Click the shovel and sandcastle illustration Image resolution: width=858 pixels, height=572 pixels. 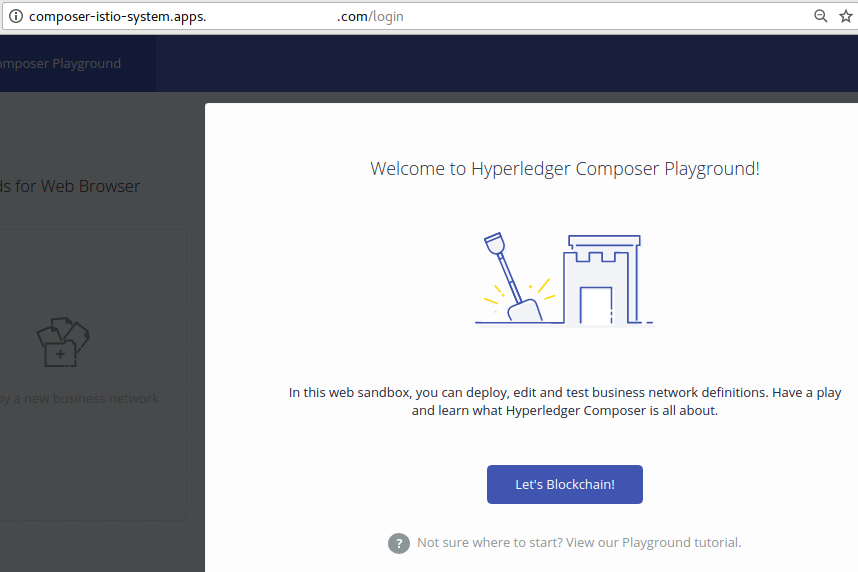pos(564,279)
